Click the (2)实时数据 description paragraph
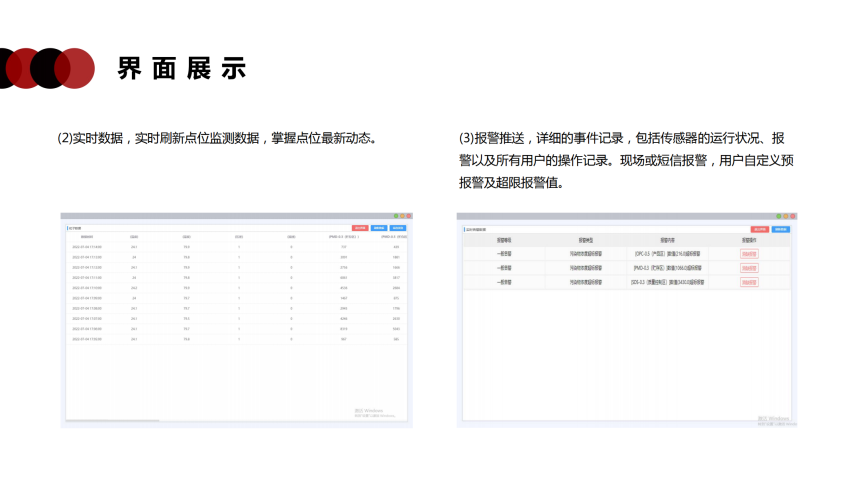Viewport: 850px width, 478px height. (x=218, y=138)
